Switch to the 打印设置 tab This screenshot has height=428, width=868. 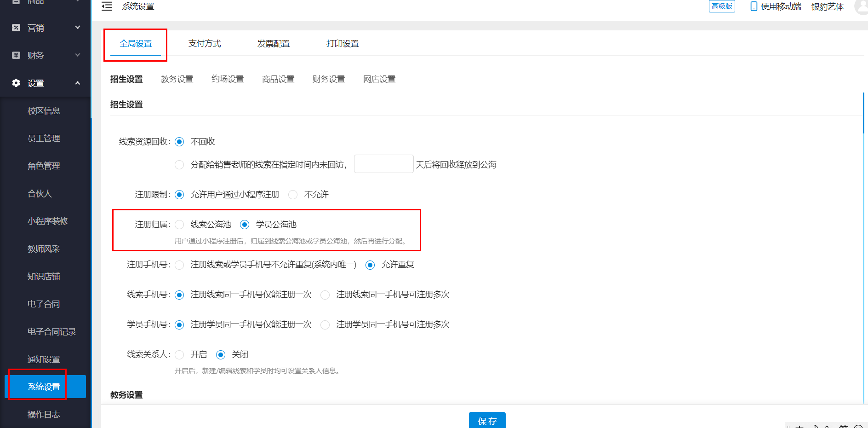(342, 43)
